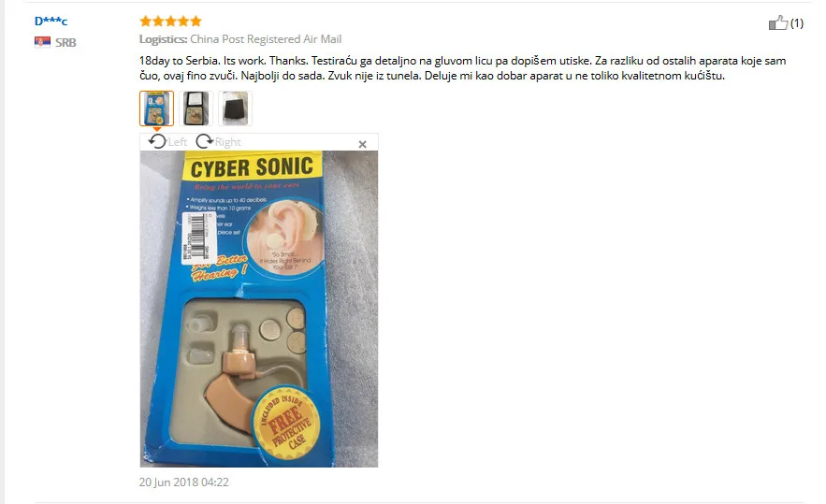Close the enlarged review photo viewer
Screen dimensions: 826x504
point(362,144)
